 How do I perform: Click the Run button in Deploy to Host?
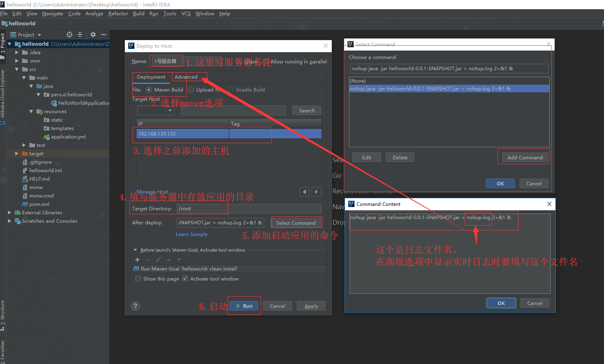pyautogui.click(x=244, y=306)
